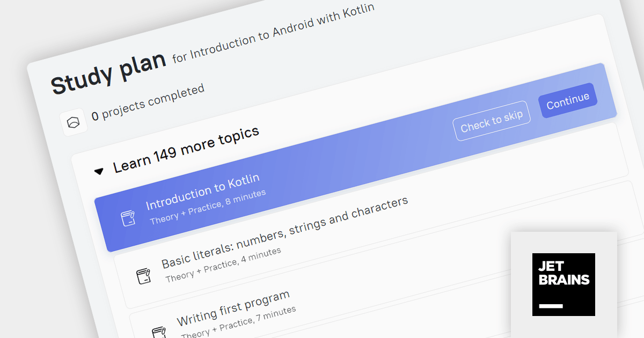644x338 pixels.
Task: Click the Introduction to Kotlin topic icon
Action: click(x=128, y=218)
